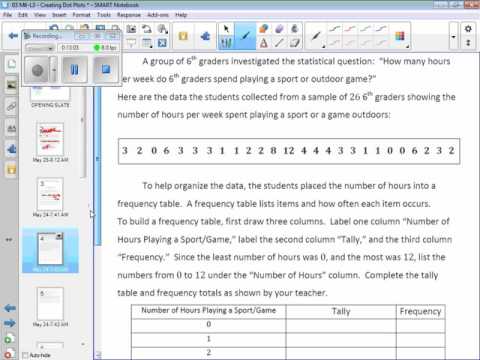Click the Tally column header in table
Screen dimensions: 480x360
click(x=341, y=311)
